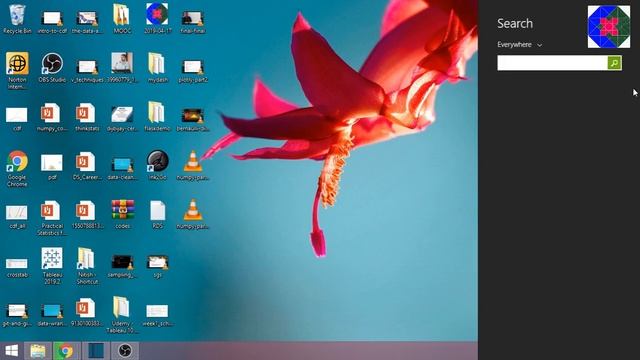Viewport: 640px width, 360px height.
Task: Open the Recycle Bin desktop icon
Action: [x=17, y=19]
